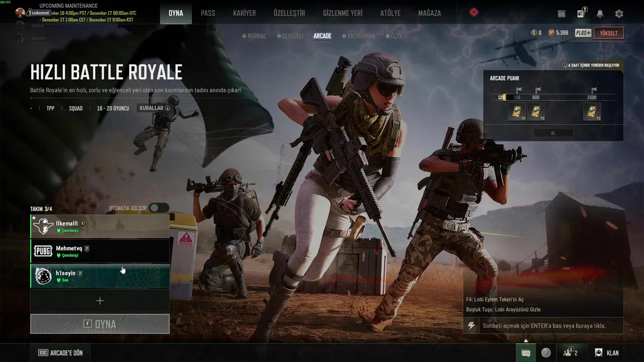This screenshot has width=644, height=362.
Task: Click the first arcade reward at 300 points
Action: point(517,112)
